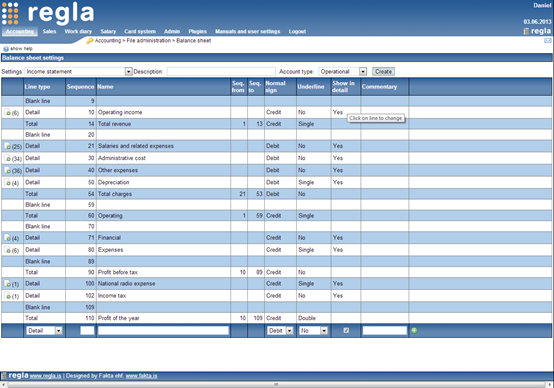
Task: Click the Total revenue row
Action: [x=276, y=124]
